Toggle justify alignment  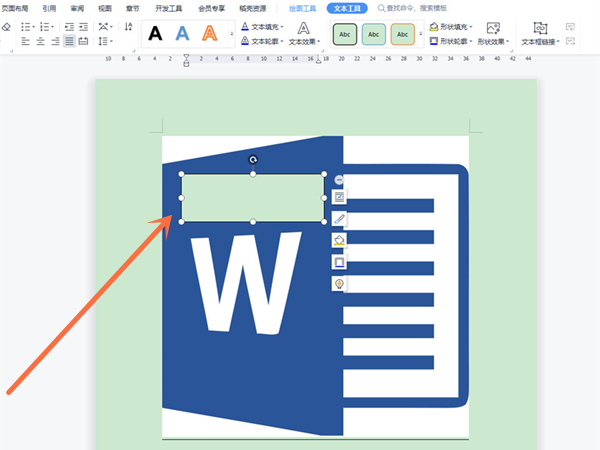click(x=69, y=41)
